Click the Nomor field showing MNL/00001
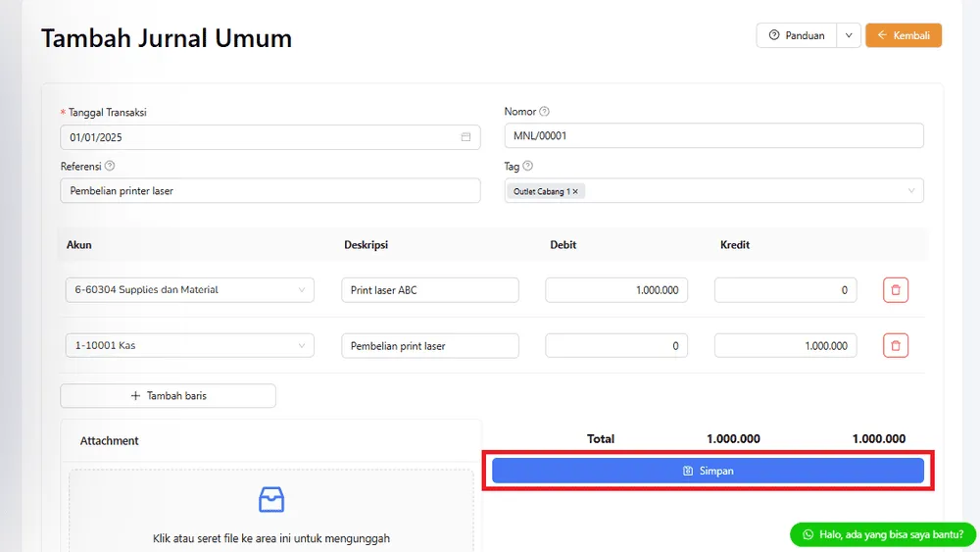The height and width of the screenshot is (552, 980). 713,136
